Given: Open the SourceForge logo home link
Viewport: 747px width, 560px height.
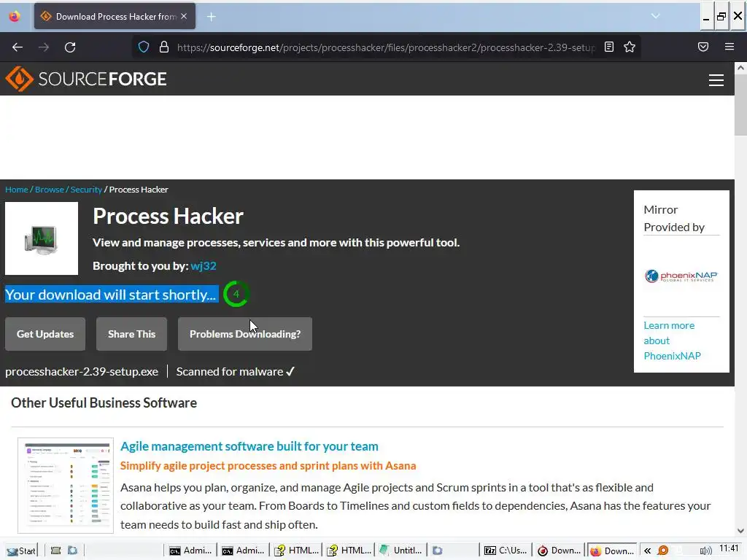Looking at the screenshot, I should [x=86, y=79].
